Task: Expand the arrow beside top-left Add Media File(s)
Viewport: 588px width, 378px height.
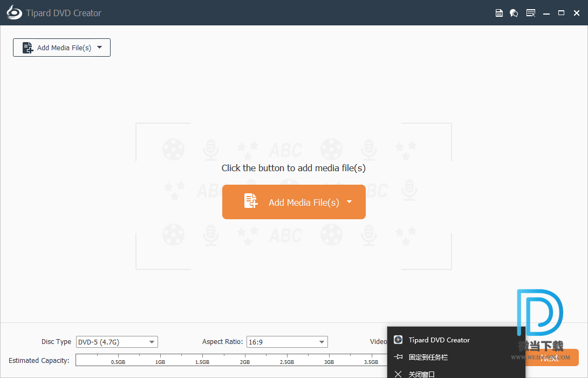Action: click(100, 48)
